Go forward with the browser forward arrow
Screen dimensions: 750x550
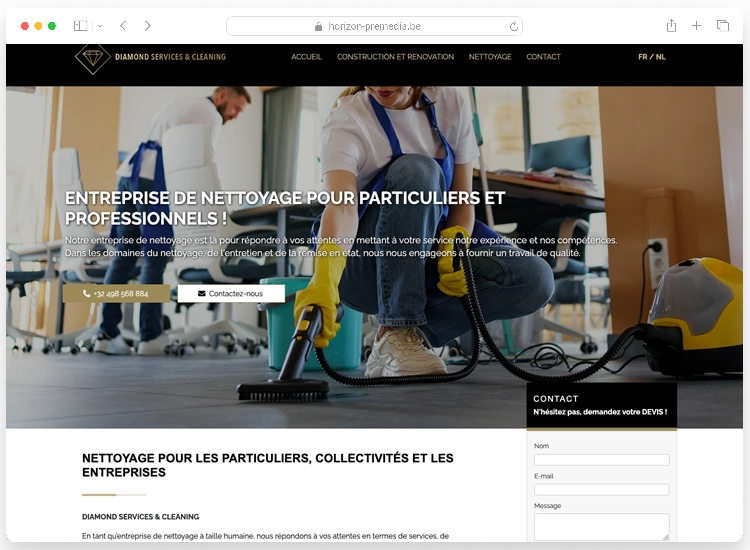(147, 26)
